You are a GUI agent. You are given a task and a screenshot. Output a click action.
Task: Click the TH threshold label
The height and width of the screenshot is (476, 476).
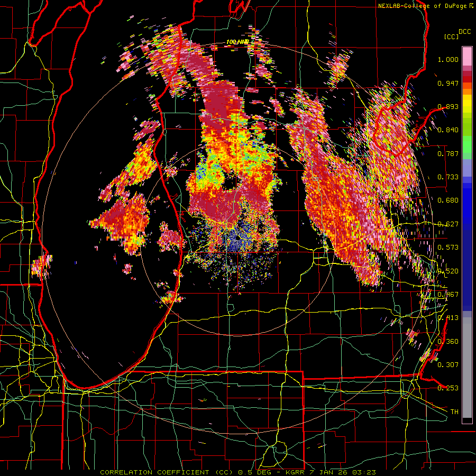point(454,411)
